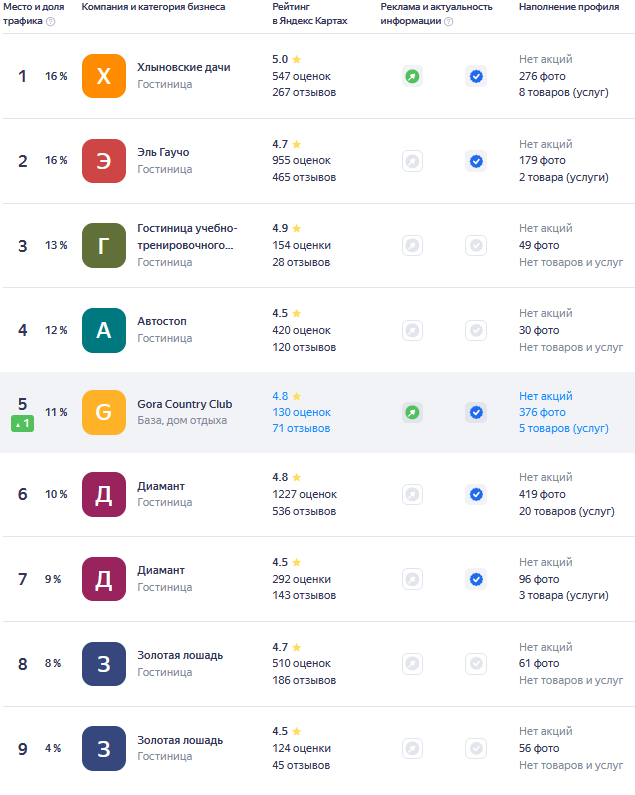
Task: Click «186 отзывов» text
Action: (x=304, y=680)
